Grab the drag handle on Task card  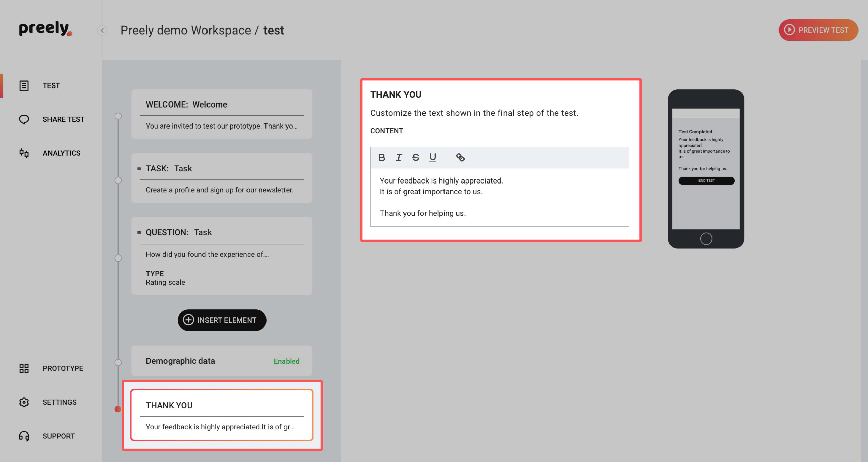(139, 169)
